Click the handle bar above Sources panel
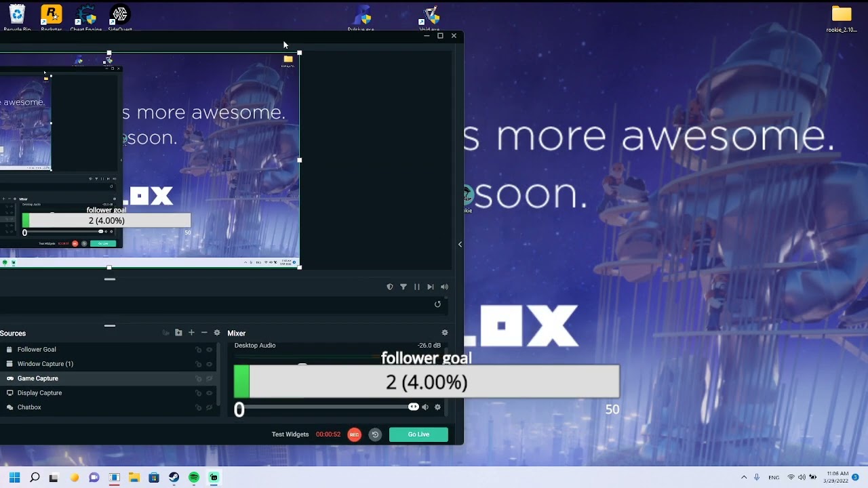Viewport: 868px width, 488px height. pyautogui.click(x=110, y=326)
